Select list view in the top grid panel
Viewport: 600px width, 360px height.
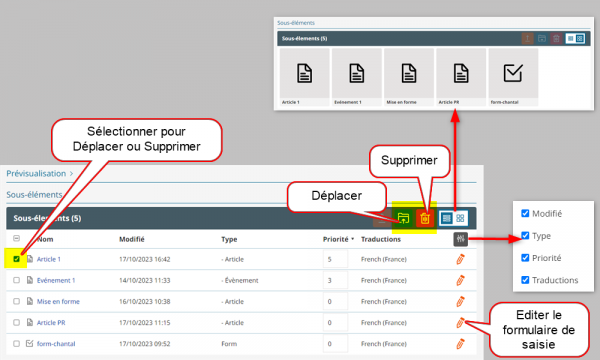click(x=571, y=38)
